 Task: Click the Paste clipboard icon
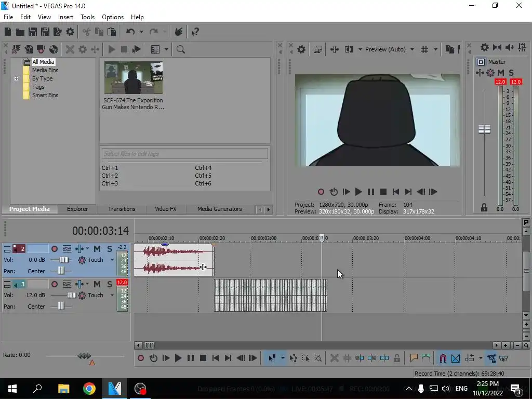coord(112,32)
